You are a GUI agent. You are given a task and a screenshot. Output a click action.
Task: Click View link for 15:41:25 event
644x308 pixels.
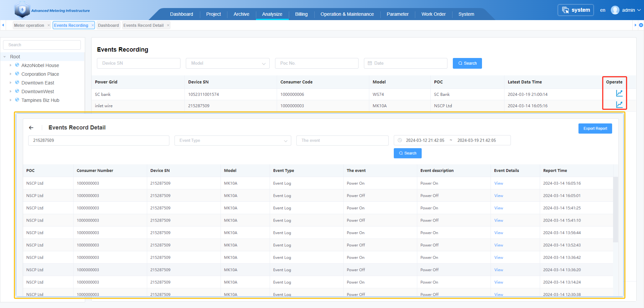(x=498, y=208)
